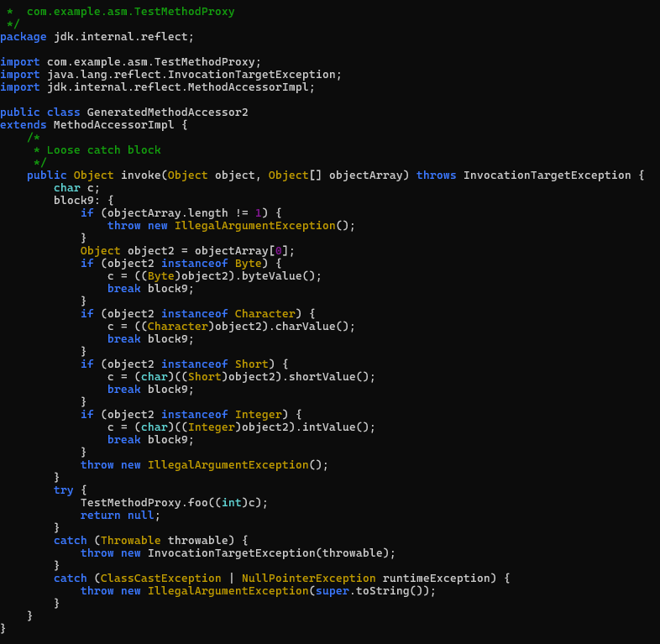Click the 'package jdk.internal.reflect;' line
This screenshot has height=644, width=660.
tap(97, 37)
